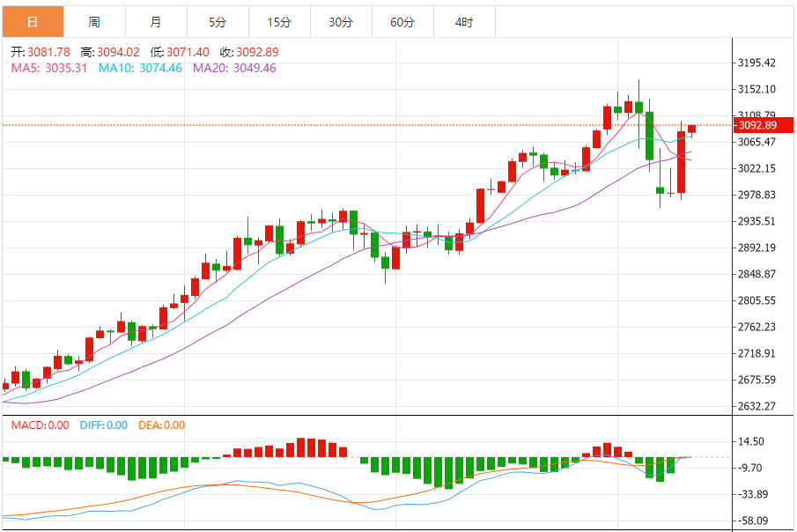Switch to the 5分 timeframe tab
Screen dimensions: 797x532
218,22
